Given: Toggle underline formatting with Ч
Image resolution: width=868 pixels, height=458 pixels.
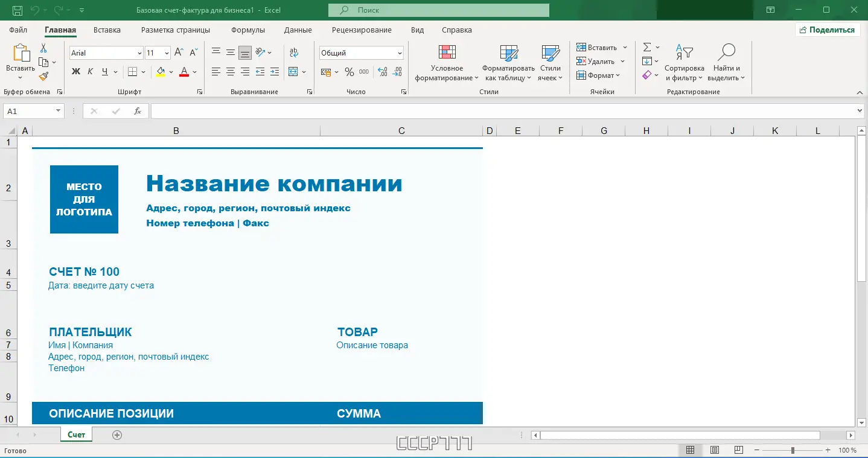Looking at the screenshot, I should coord(103,72).
